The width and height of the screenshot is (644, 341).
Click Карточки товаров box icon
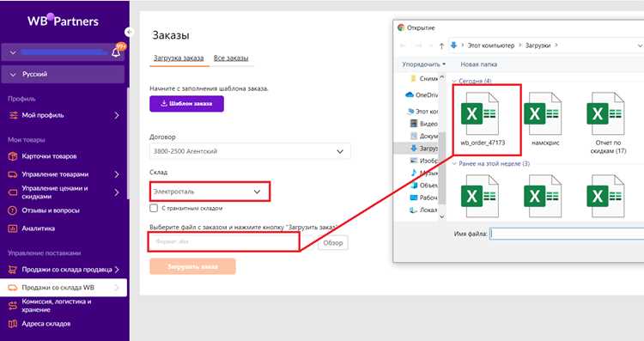click(x=13, y=156)
